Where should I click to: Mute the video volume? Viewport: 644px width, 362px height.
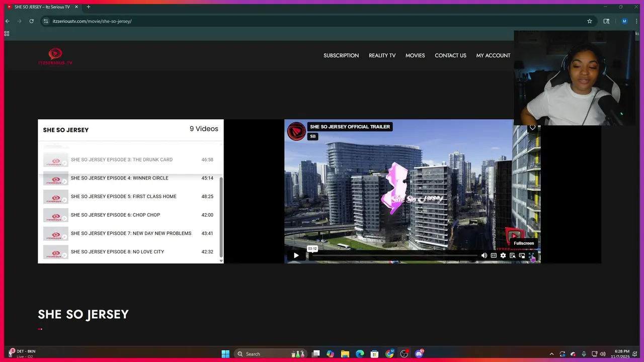point(484,255)
